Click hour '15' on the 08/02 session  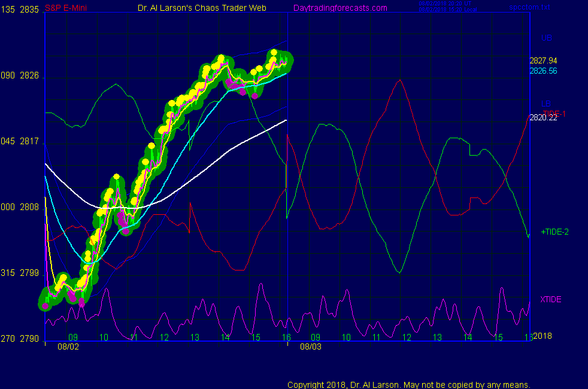pos(256,338)
